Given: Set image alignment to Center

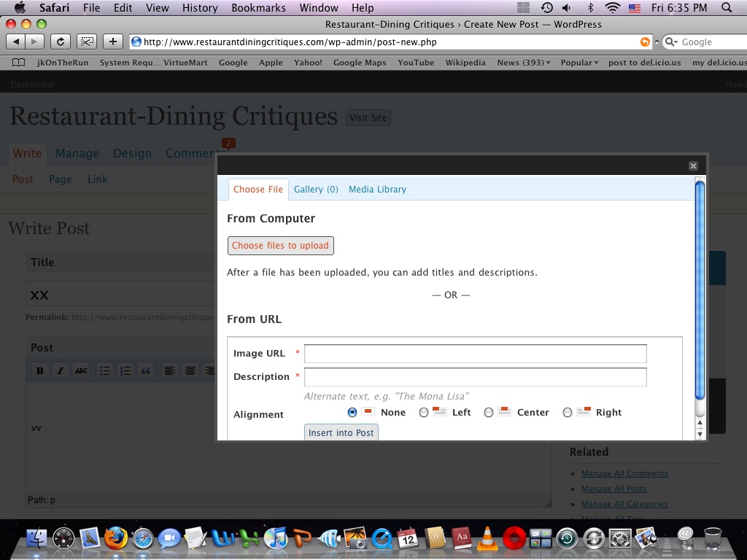Looking at the screenshot, I should point(489,412).
